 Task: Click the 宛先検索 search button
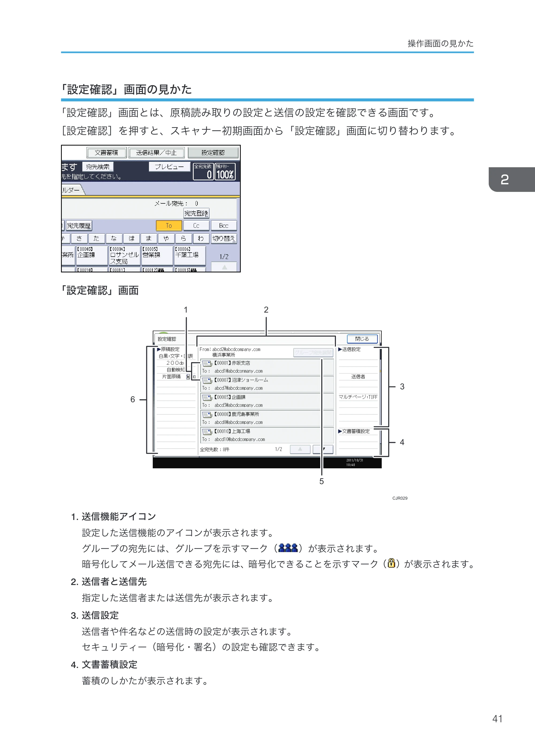(98, 167)
